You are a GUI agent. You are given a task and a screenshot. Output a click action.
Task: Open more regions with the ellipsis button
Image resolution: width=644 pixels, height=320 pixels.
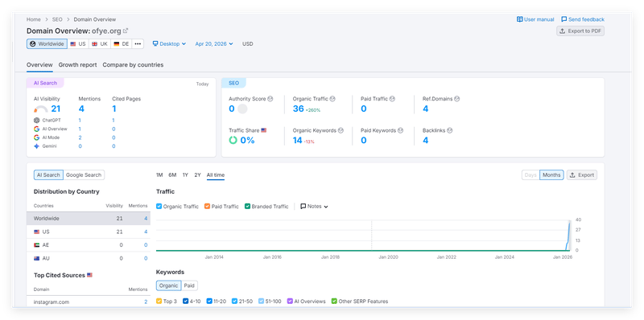point(138,44)
